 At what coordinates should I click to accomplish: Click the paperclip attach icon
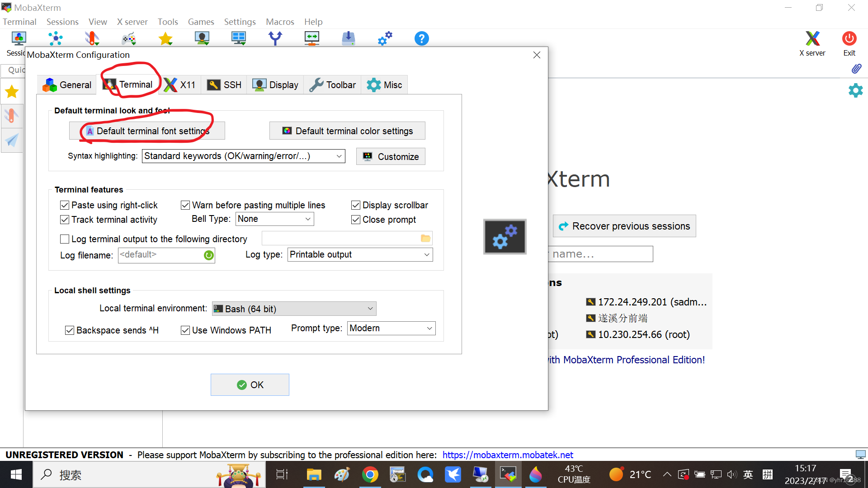[x=856, y=69]
